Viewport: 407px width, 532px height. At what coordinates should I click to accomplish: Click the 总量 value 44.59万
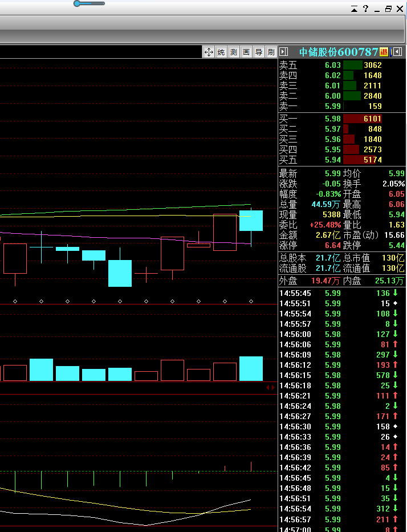click(x=326, y=205)
